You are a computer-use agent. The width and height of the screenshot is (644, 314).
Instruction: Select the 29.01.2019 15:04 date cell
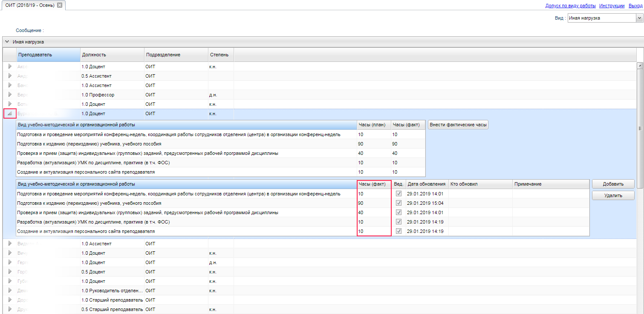click(427, 203)
